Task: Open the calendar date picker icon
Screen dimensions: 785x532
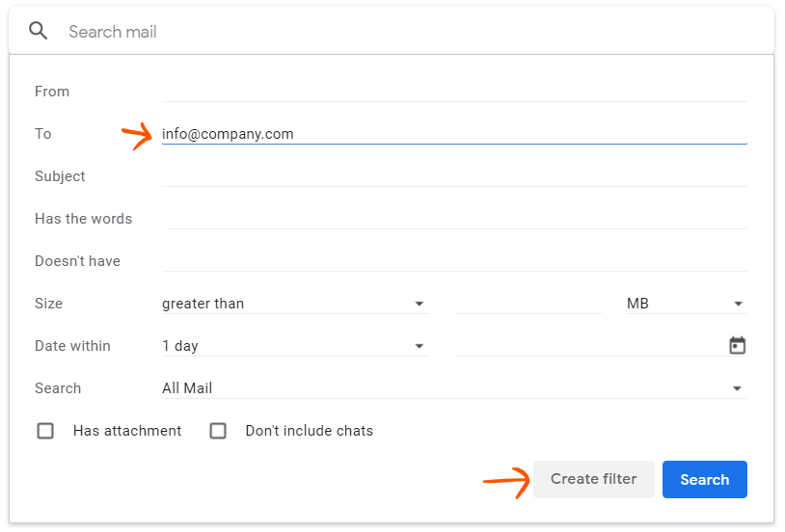Action: pyautogui.click(x=737, y=346)
